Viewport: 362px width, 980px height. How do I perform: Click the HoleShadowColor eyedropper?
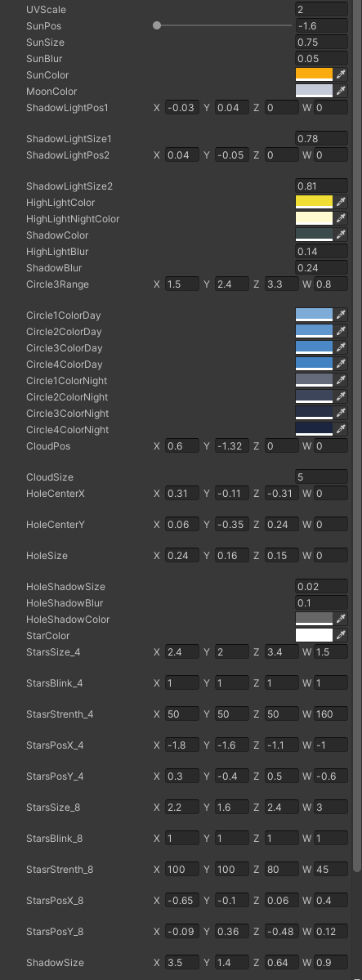click(341, 619)
